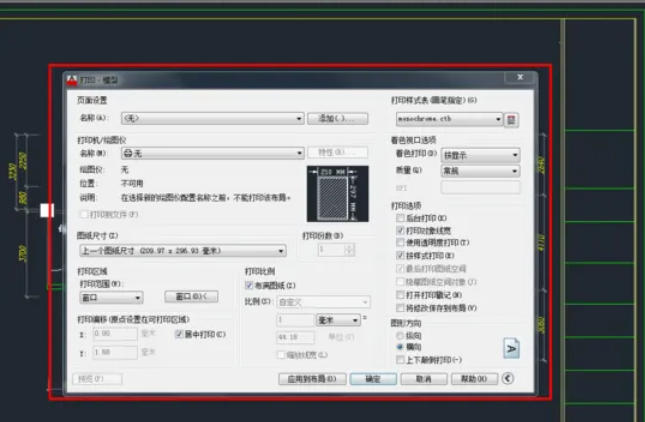
Task: Toggle 按样式打印(E) checkbox
Action: click(400, 255)
